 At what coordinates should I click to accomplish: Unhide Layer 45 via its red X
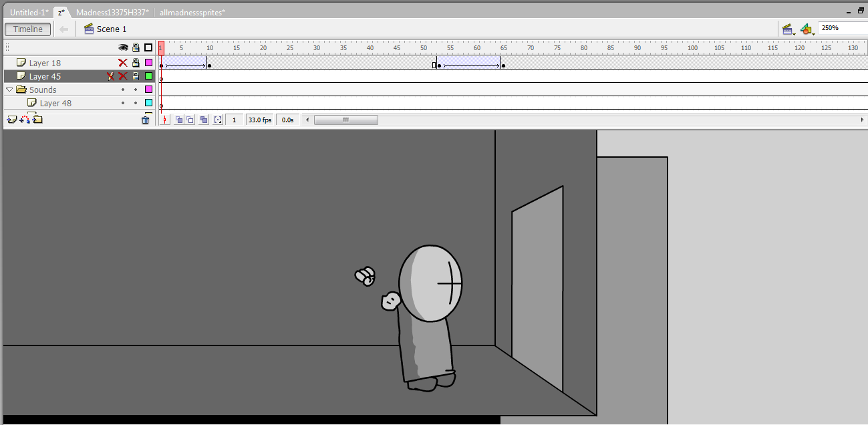(x=123, y=76)
